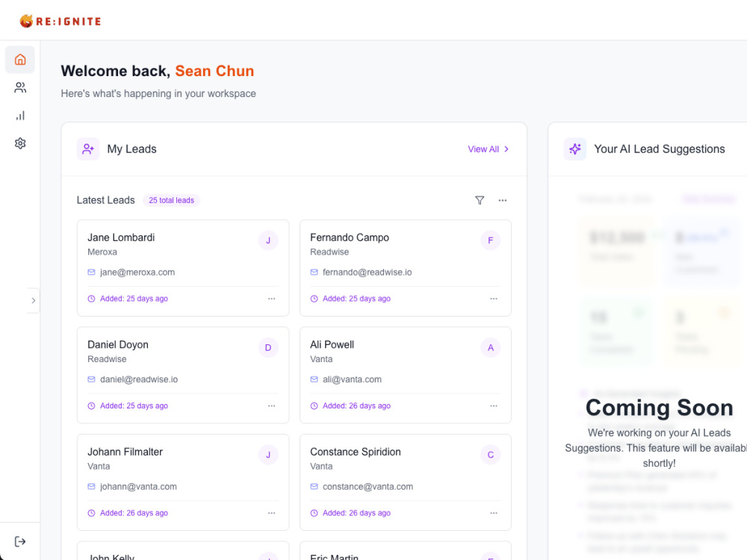Viewport: 747px width, 560px height.
Task: Click email daniel@readwise.io
Action: pyautogui.click(x=139, y=379)
